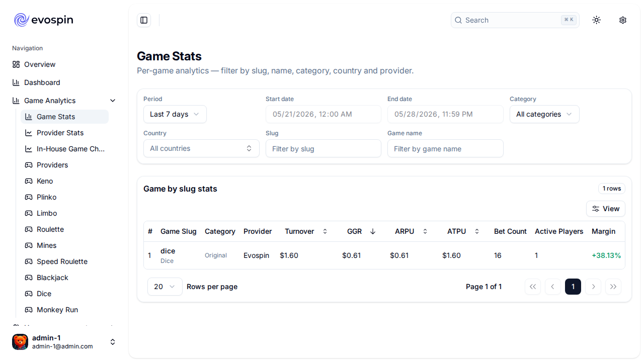Screen dimensions: 644x362
Task: Click the Start date field
Action: click(x=324, y=114)
